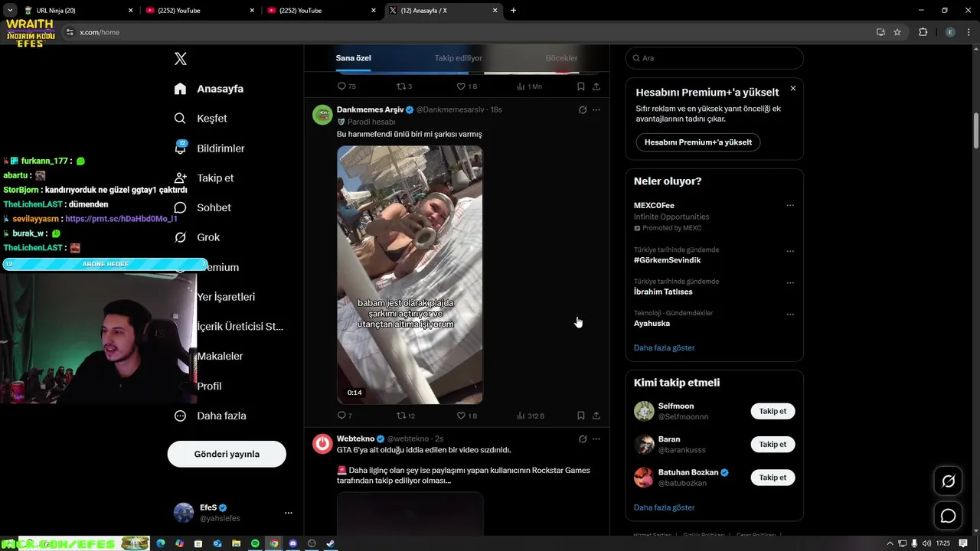The width and height of the screenshot is (980, 551).
Task: Open Takip et in the sidebar
Action: coord(204,178)
